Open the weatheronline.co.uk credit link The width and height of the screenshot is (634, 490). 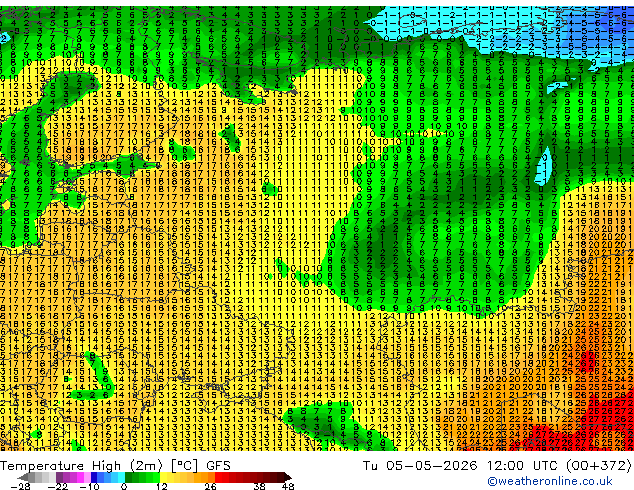[x=550, y=481]
